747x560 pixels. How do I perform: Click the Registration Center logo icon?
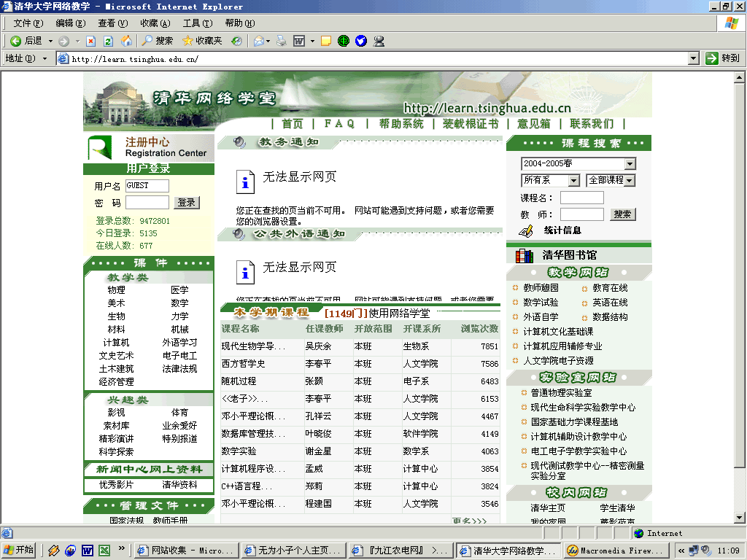click(x=100, y=147)
